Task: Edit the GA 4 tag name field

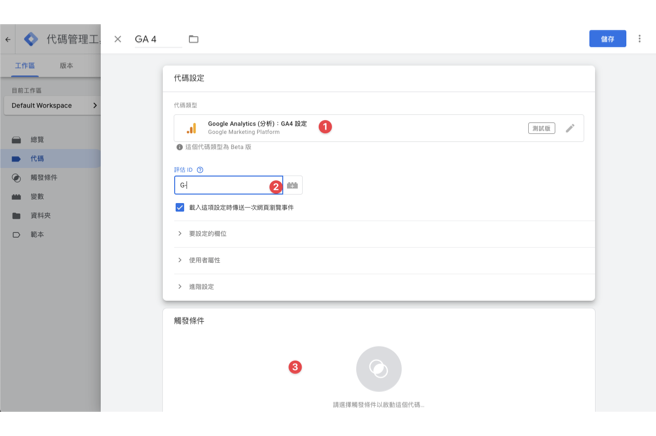Action: (158, 39)
